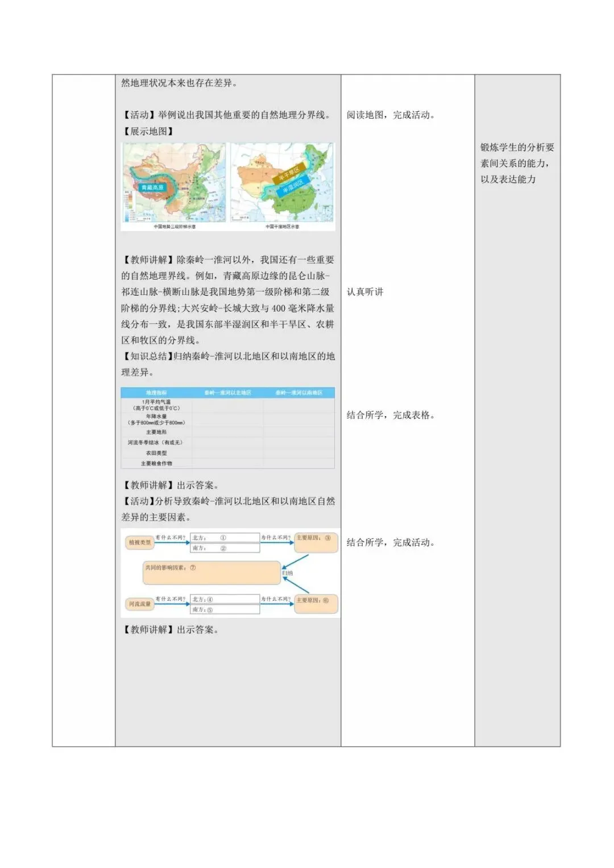Click the line 素间关系的能力，

tap(515, 163)
